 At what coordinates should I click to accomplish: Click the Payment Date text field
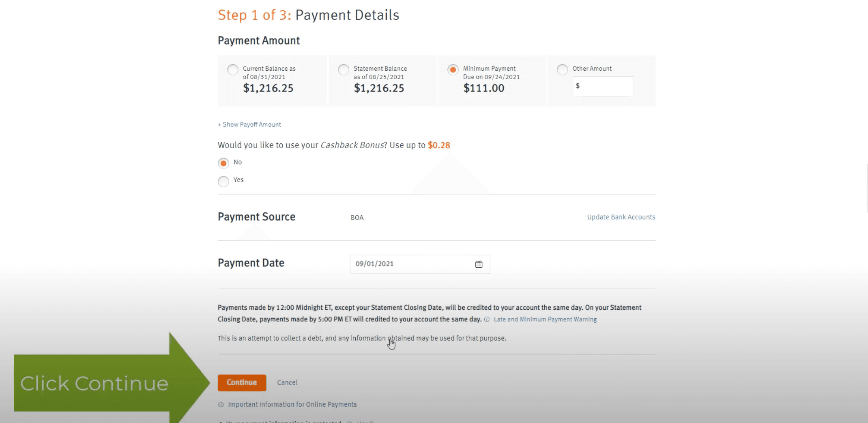click(x=410, y=264)
